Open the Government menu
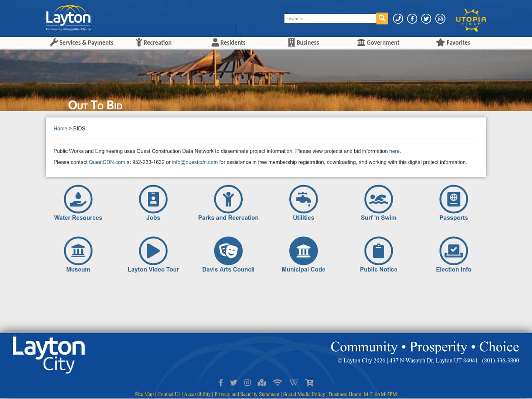Image resolution: width=532 pixels, height=399 pixels. (x=378, y=42)
